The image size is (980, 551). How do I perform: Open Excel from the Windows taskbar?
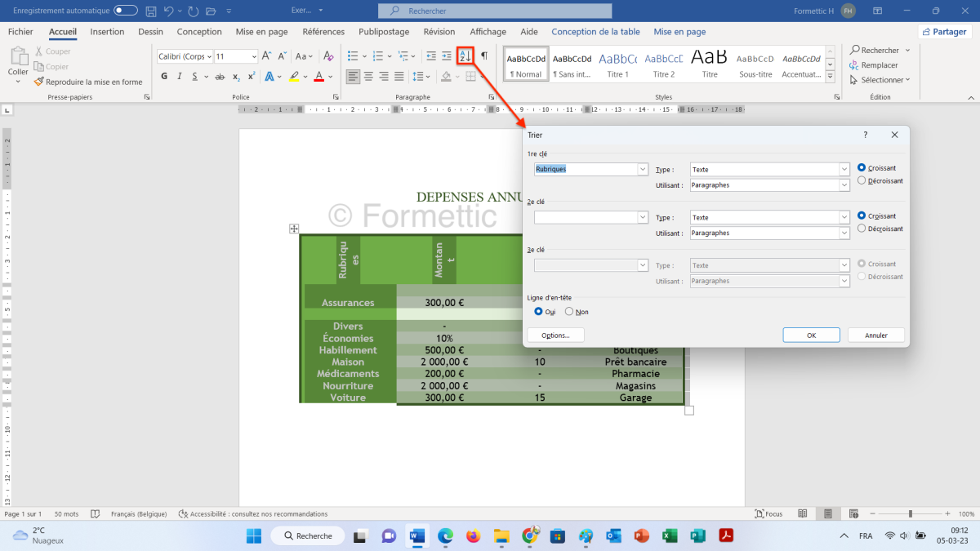[670, 535]
